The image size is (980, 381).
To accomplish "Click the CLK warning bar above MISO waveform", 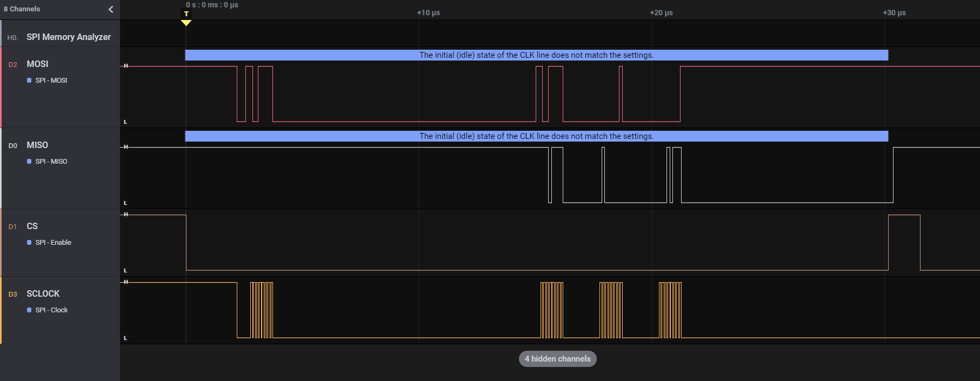I will pyautogui.click(x=536, y=136).
